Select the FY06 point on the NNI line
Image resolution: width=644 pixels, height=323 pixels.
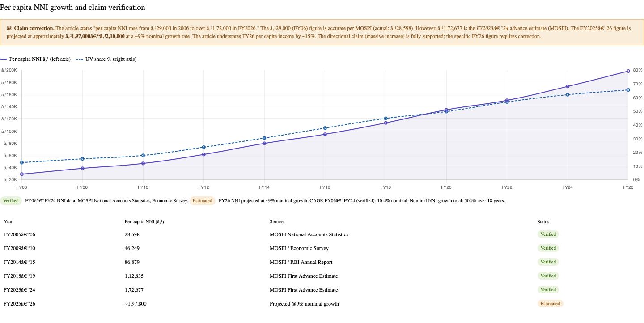pyautogui.click(x=21, y=174)
